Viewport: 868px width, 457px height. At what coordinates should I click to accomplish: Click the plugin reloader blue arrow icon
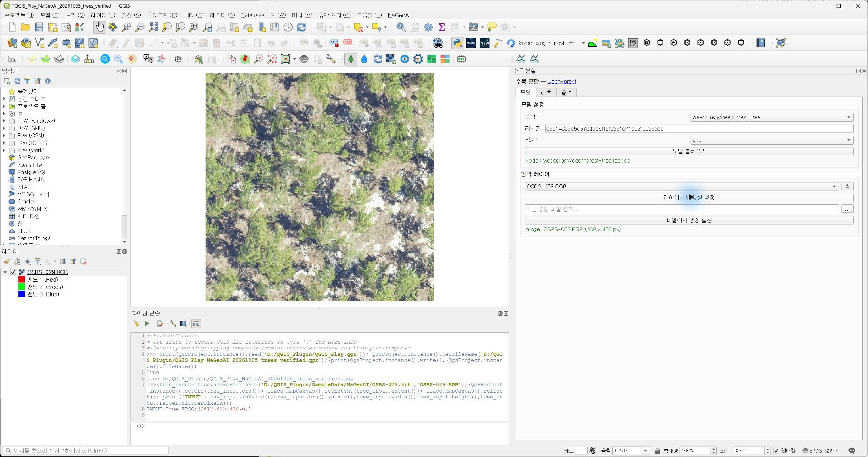click(x=511, y=43)
